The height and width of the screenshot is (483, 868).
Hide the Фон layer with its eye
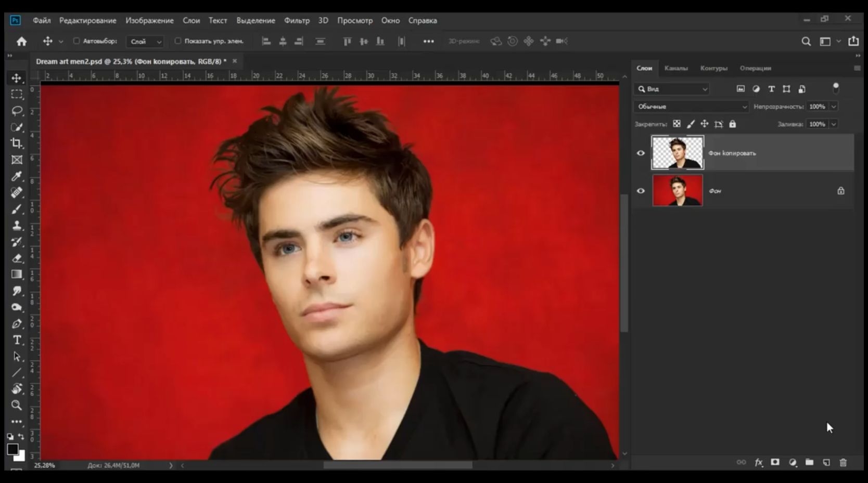[641, 191]
